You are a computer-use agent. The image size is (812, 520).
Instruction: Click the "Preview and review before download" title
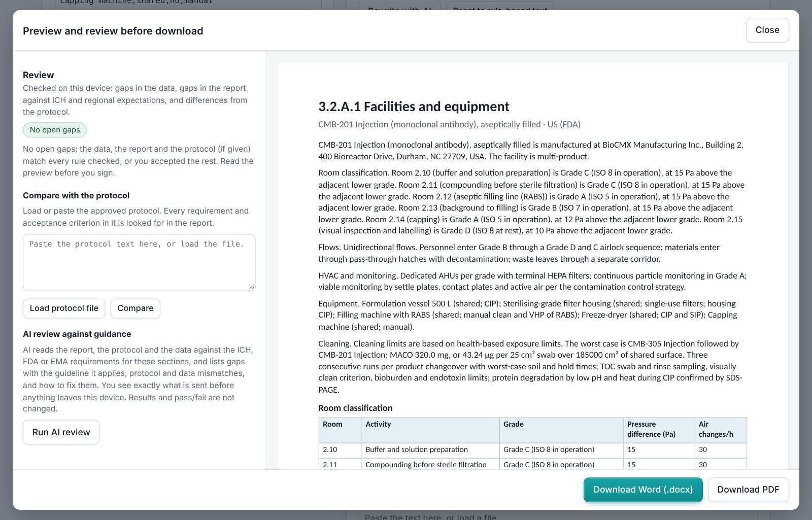point(113,31)
